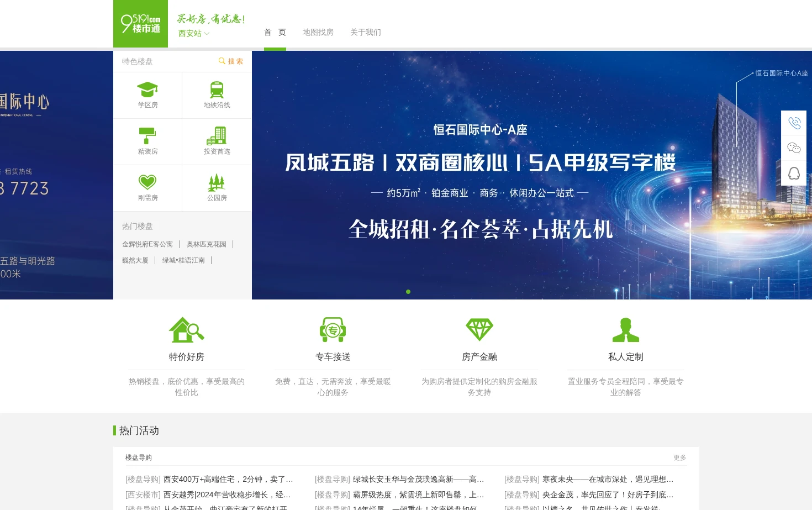Select the 地铁沿线 subway train icon

pos(217,90)
